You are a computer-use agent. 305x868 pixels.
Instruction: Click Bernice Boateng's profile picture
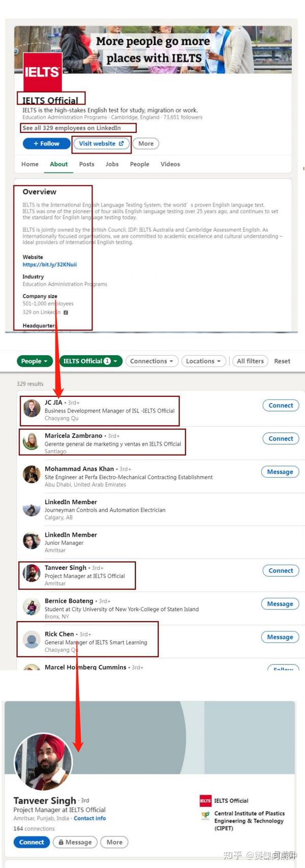(x=32, y=607)
